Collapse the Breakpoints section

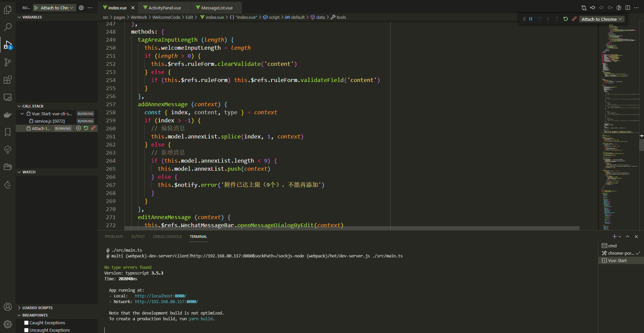[19, 315]
